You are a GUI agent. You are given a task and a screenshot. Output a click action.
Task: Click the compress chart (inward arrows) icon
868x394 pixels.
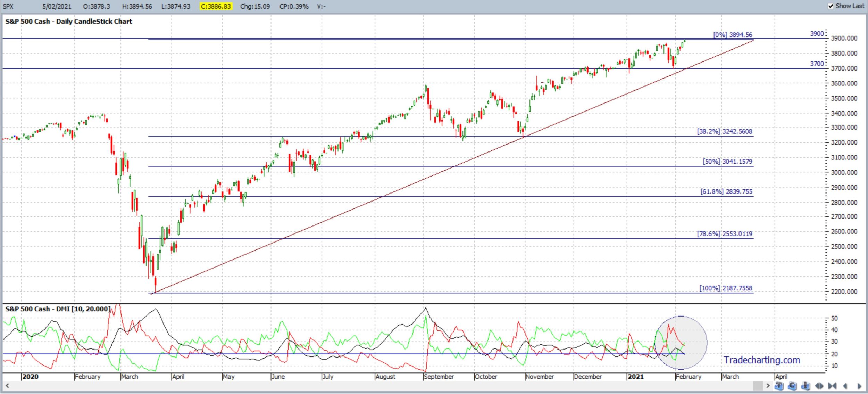832,386
